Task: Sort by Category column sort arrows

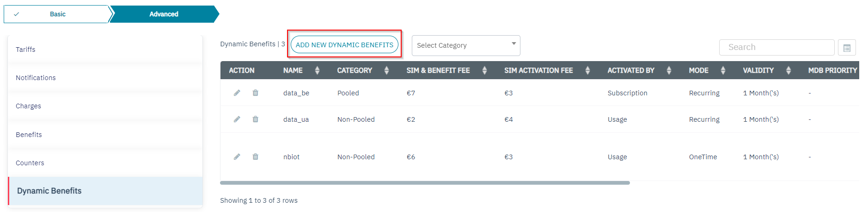Action: [x=386, y=70]
